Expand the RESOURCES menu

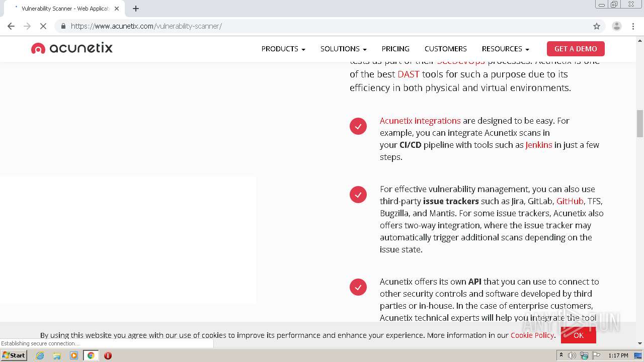coord(506,49)
